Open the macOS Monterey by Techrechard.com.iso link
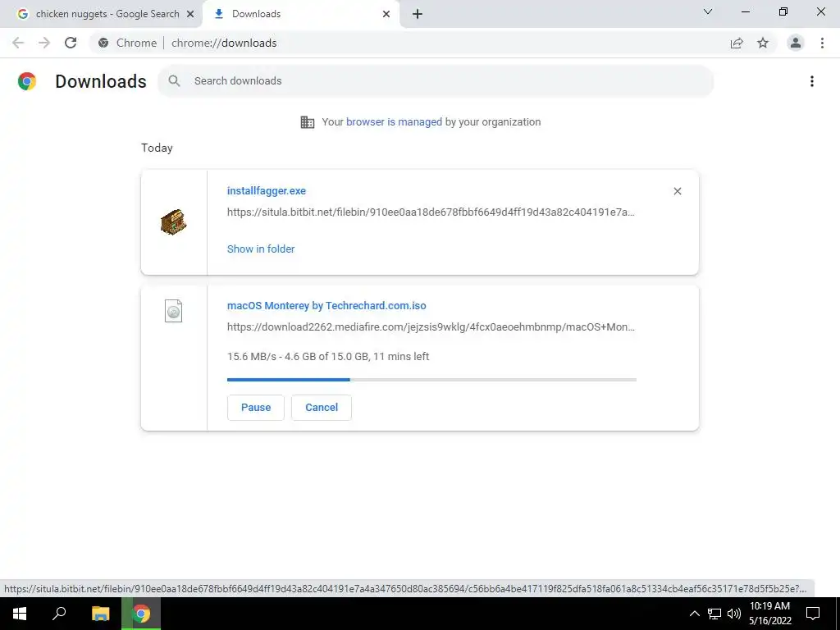Screen dimensions: 840x630 click(326, 306)
